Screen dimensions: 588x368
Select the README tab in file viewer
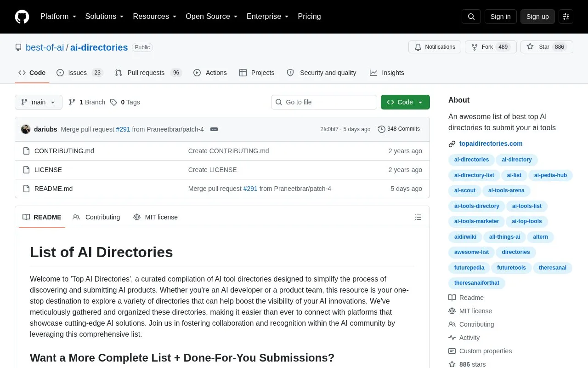(x=42, y=217)
